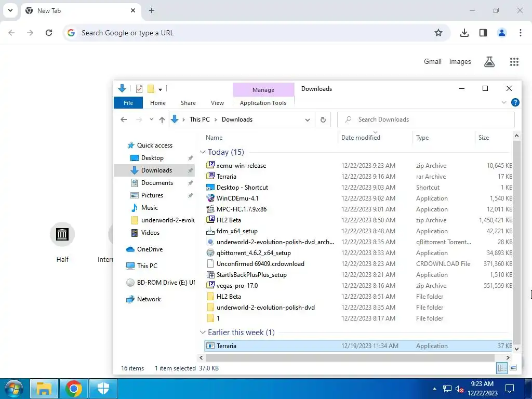Open Windows Start button

click(14, 389)
